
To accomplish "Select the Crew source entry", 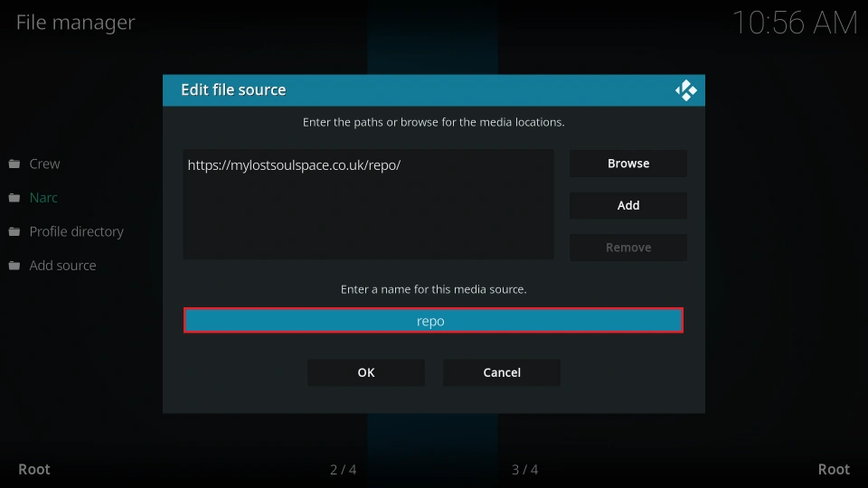I will click(x=44, y=164).
